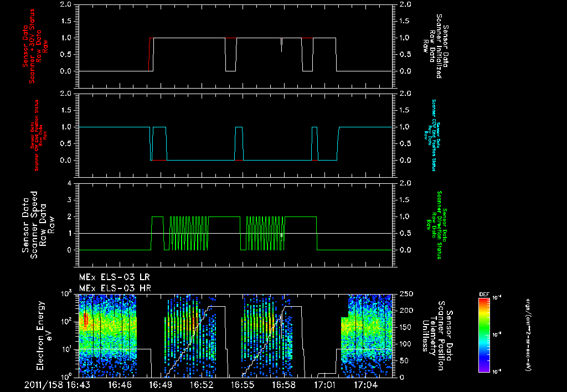Click the DEF color bar gradient
This screenshot has width=567, height=392.
coord(484,335)
